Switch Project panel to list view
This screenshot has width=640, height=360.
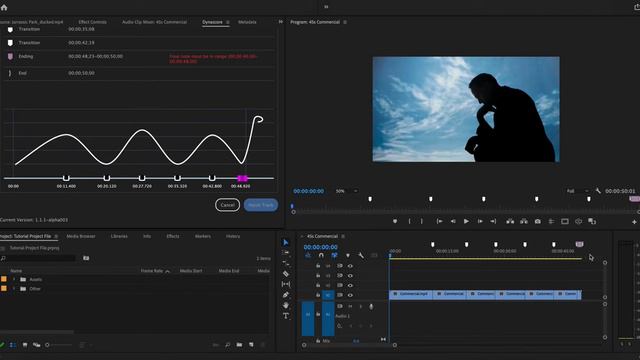tap(13, 345)
